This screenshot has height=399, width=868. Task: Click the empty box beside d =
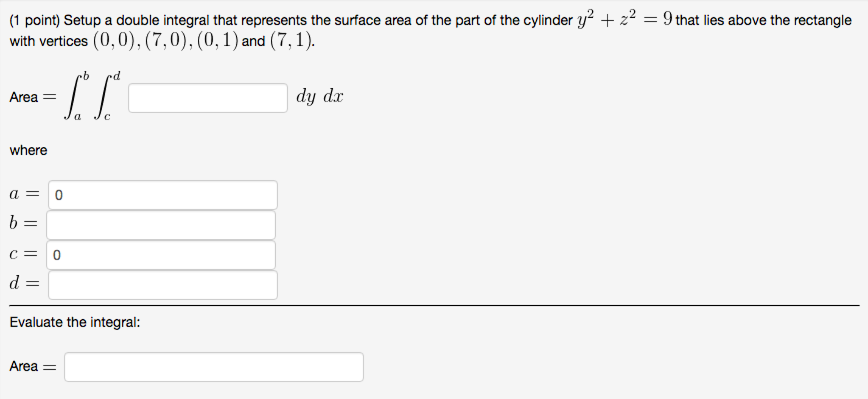(x=162, y=285)
